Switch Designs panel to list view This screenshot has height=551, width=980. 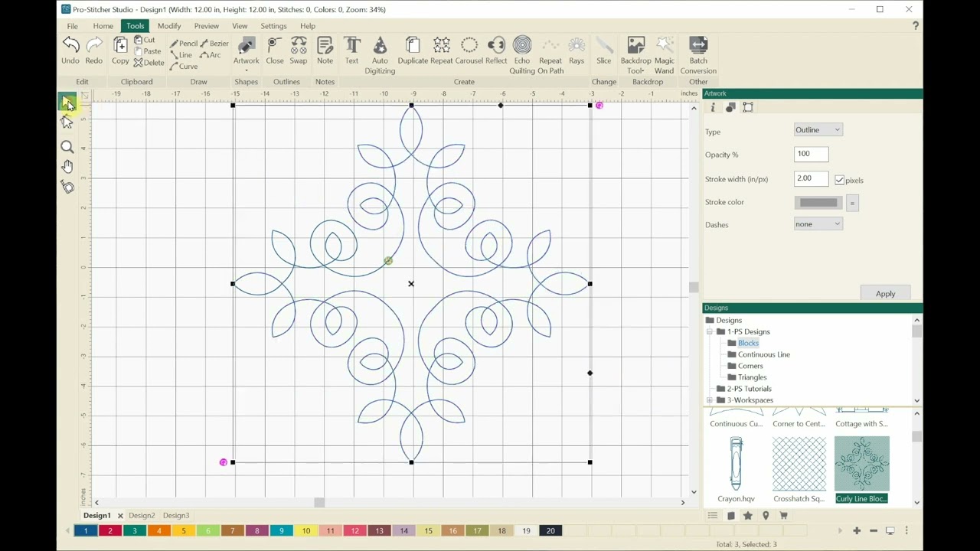pos(713,516)
